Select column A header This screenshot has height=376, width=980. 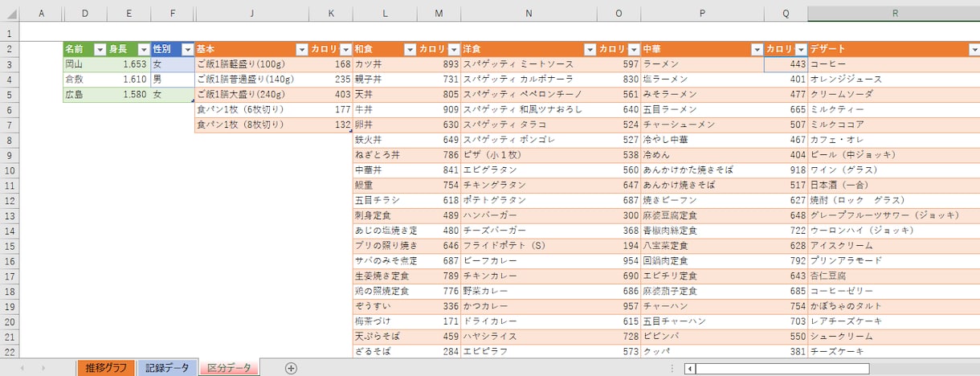click(41, 14)
